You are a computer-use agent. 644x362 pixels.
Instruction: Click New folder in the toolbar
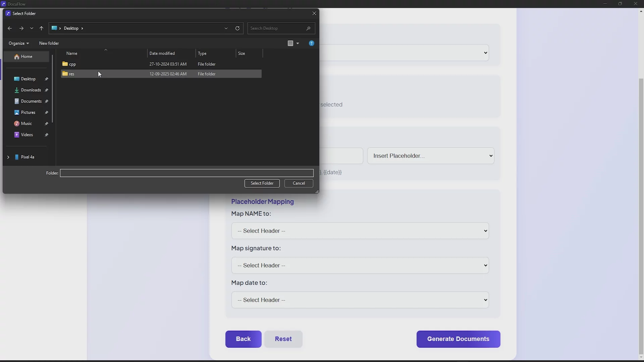click(x=49, y=43)
